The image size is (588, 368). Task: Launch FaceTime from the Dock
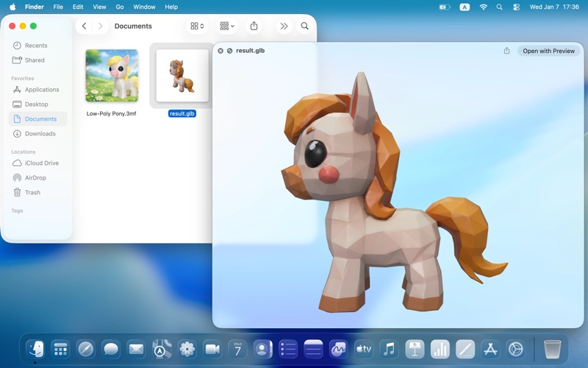[x=212, y=349]
